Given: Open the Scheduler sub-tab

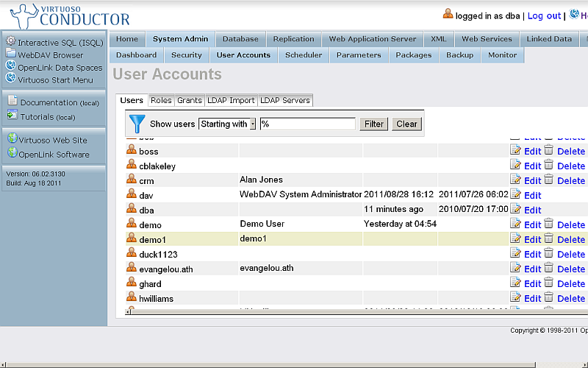Looking at the screenshot, I should pyautogui.click(x=304, y=54).
